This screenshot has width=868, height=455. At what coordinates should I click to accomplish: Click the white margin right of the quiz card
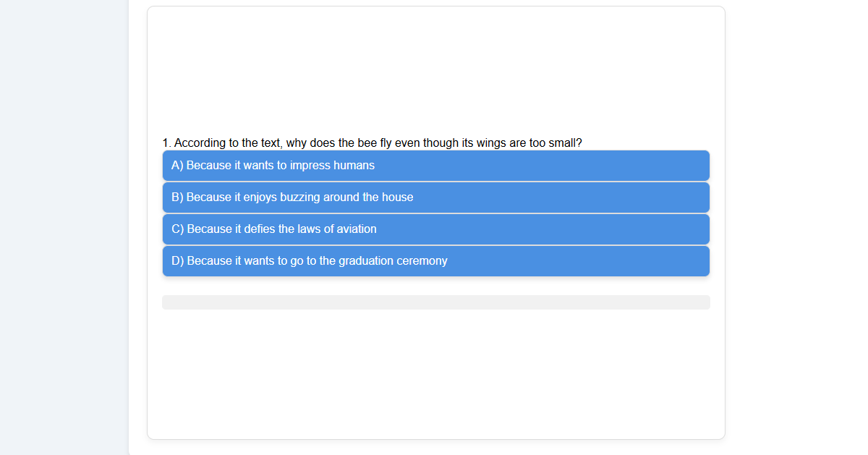[x=796, y=227]
